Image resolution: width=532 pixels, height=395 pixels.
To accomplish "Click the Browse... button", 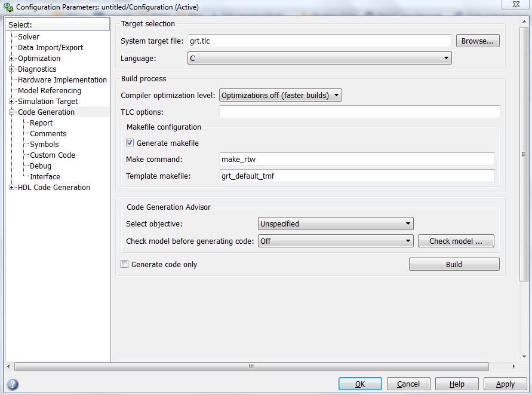I will pos(478,41).
